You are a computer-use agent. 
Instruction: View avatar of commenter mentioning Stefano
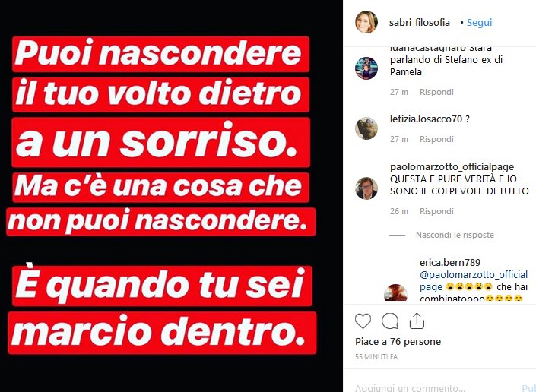[x=366, y=68]
